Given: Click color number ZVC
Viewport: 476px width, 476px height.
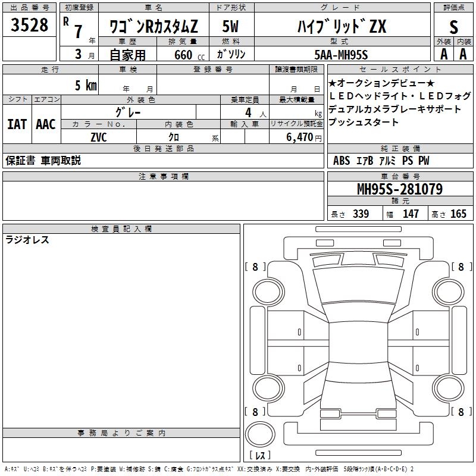Looking at the screenshot, I should tap(99, 137).
